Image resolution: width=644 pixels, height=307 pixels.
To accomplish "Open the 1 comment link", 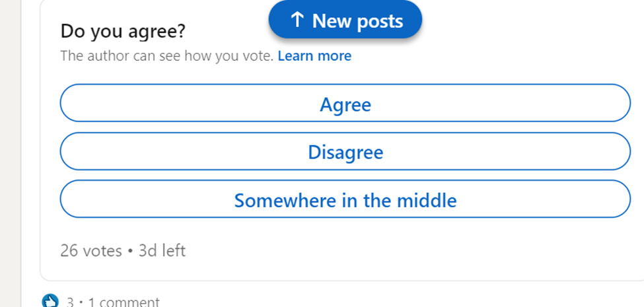I will pos(124,302).
